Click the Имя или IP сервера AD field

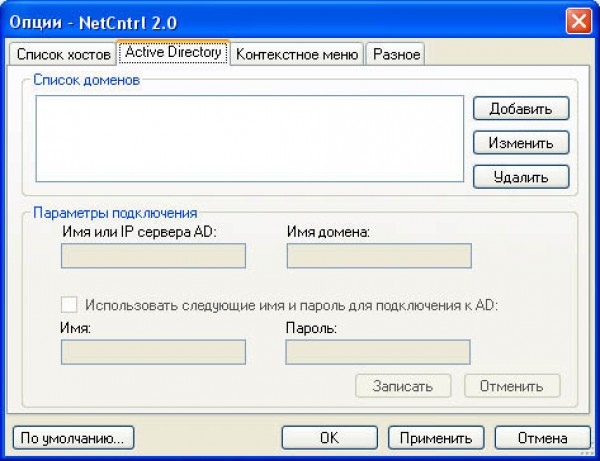153,257
